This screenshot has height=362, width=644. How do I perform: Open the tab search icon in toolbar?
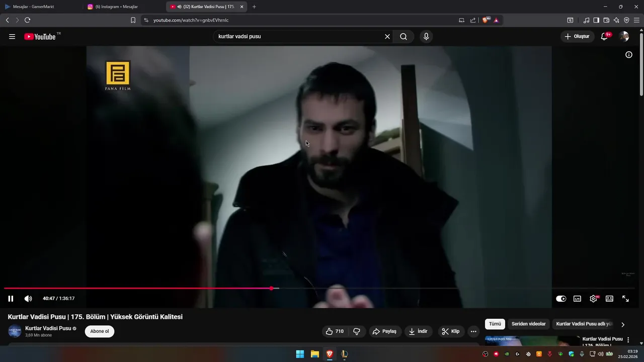coord(570,20)
